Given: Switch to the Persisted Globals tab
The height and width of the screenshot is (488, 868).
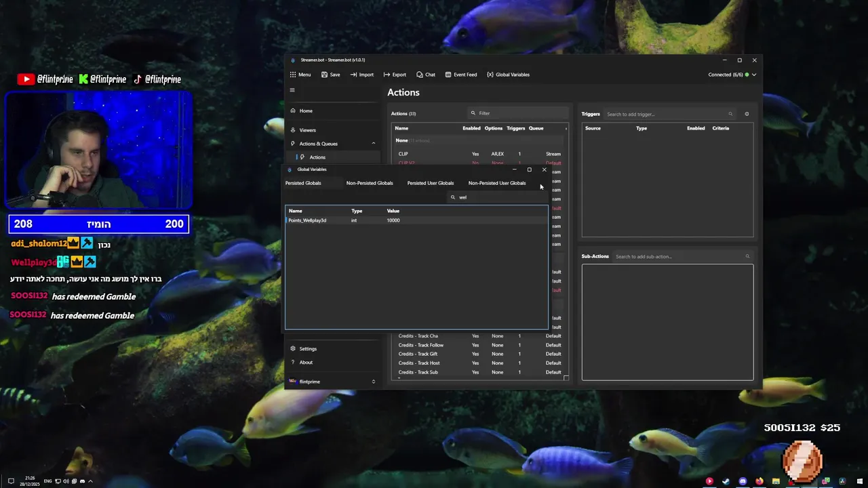Looking at the screenshot, I should (x=303, y=183).
